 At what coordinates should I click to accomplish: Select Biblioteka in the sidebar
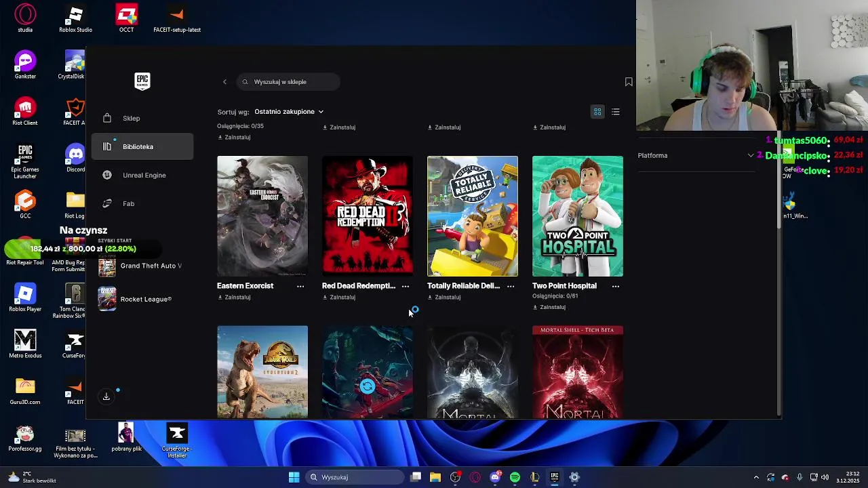coord(142,146)
